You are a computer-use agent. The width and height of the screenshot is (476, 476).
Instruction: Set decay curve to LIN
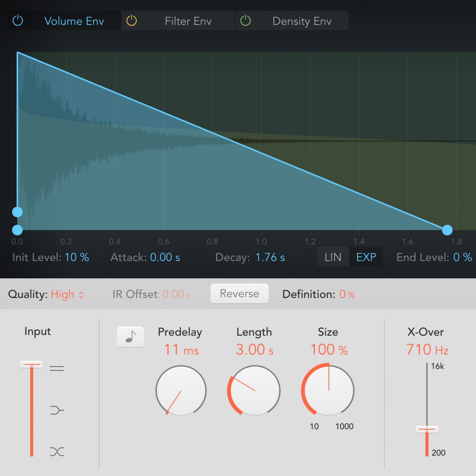[x=333, y=257]
